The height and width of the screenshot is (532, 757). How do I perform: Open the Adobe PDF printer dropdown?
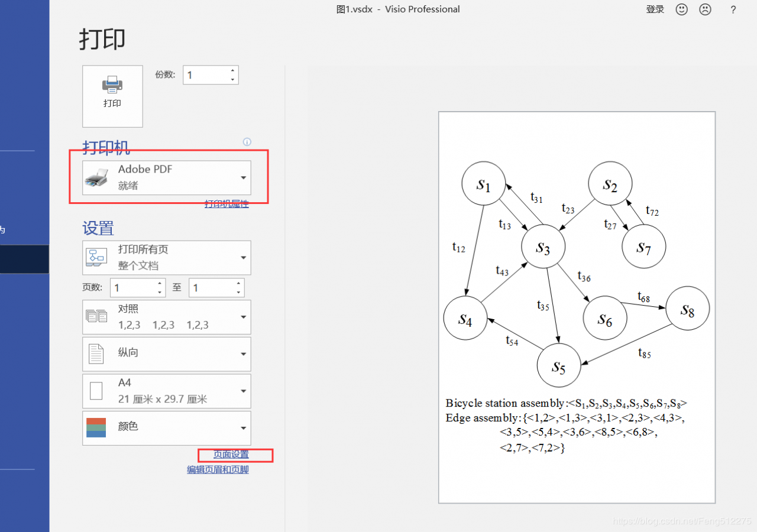click(167, 177)
